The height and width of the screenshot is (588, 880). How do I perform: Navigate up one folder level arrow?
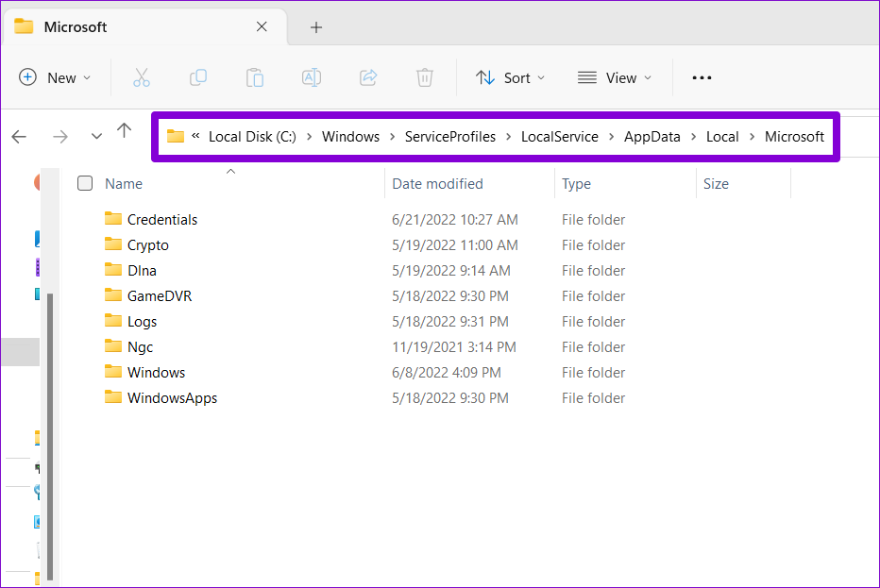[124, 131]
